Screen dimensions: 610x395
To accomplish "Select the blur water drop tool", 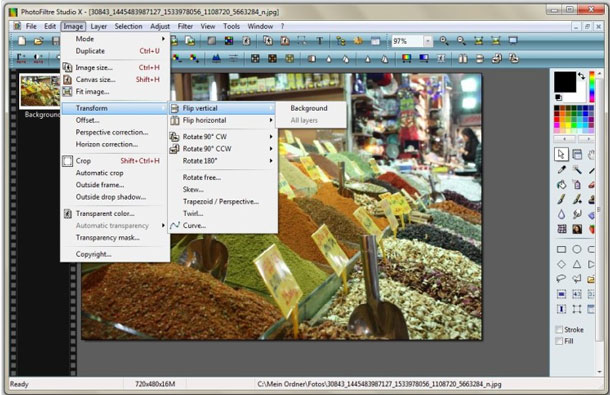I will click(x=561, y=214).
